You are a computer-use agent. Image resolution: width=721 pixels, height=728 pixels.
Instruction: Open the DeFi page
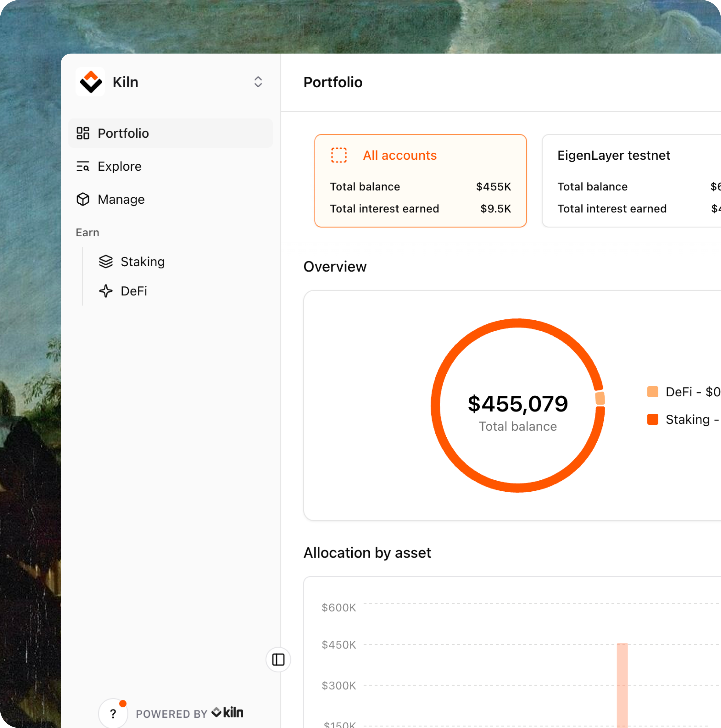pos(134,291)
